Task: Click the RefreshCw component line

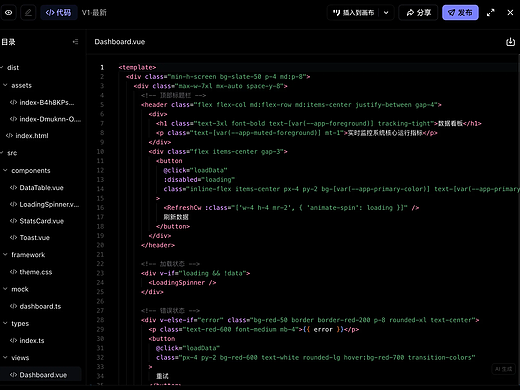Action: coord(291,208)
